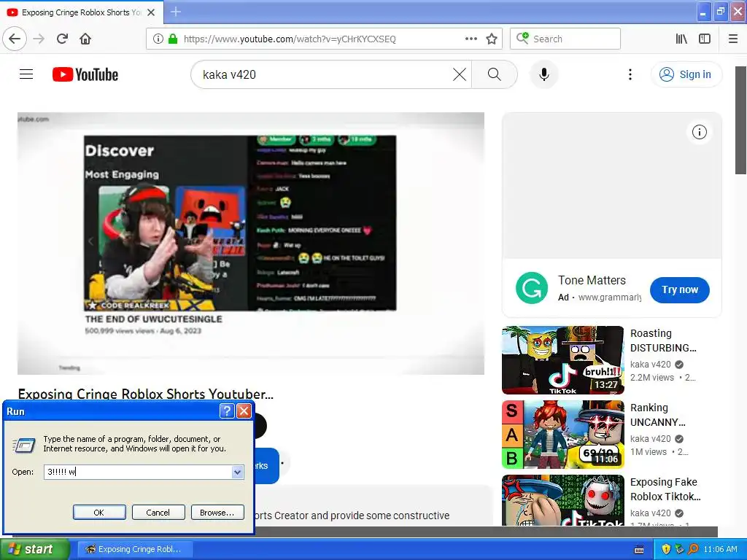Image resolution: width=747 pixels, height=560 pixels.
Task: Select the Exposing Cringe Roblox Shorts tab
Action: click(81, 12)
